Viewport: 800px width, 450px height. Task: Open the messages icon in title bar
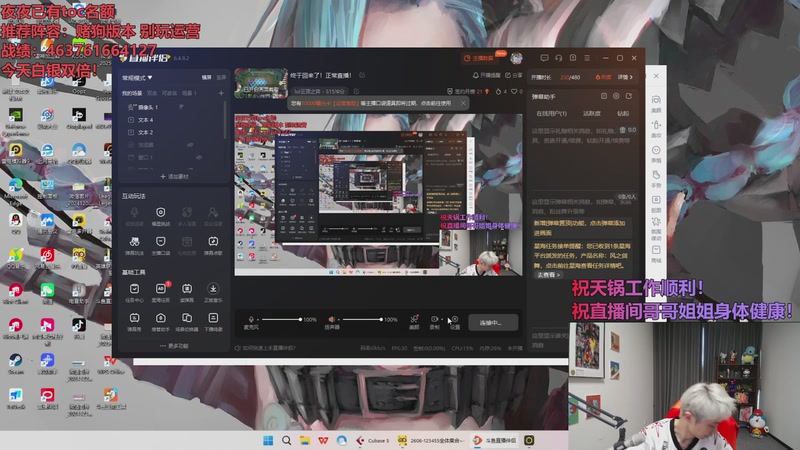pos(544,58)
